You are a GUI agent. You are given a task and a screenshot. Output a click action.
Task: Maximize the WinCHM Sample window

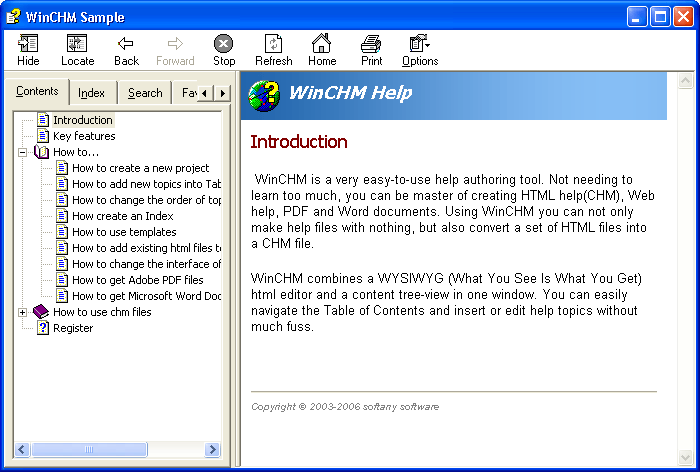tap(660, 17)
